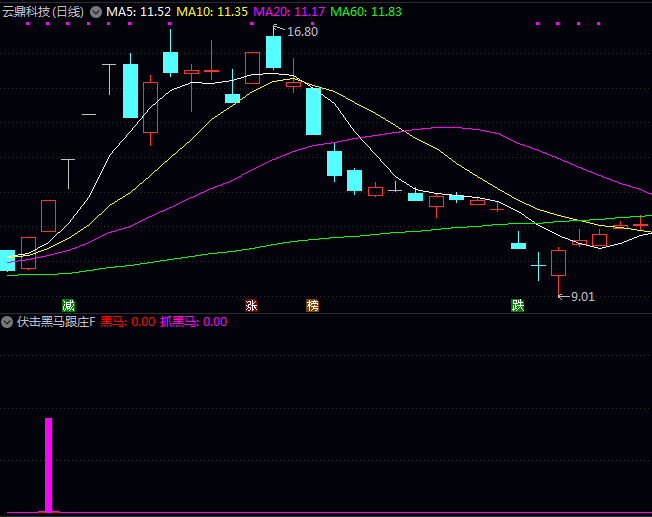Click the candlestick at the 16.80 peak
Screen dimensions: 652x517
coord(273,52)
